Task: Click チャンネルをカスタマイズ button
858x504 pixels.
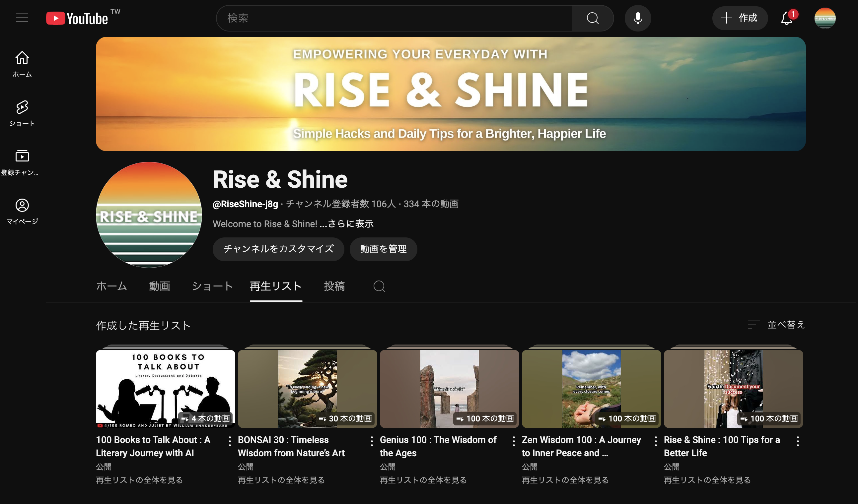Action: pyautogui.click(x=278, y=249)
